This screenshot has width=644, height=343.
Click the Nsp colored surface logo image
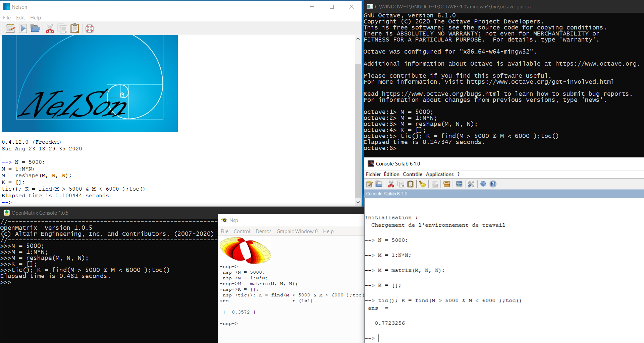[245, 250]
